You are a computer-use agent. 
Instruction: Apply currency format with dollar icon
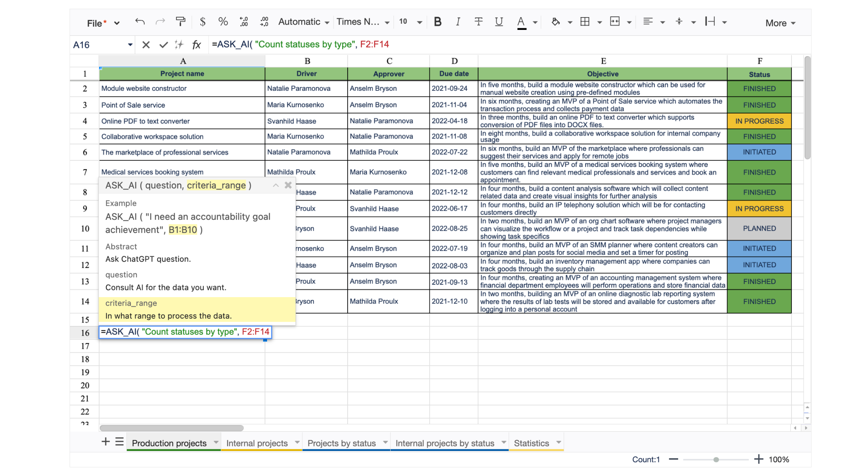tap(202, 22)
